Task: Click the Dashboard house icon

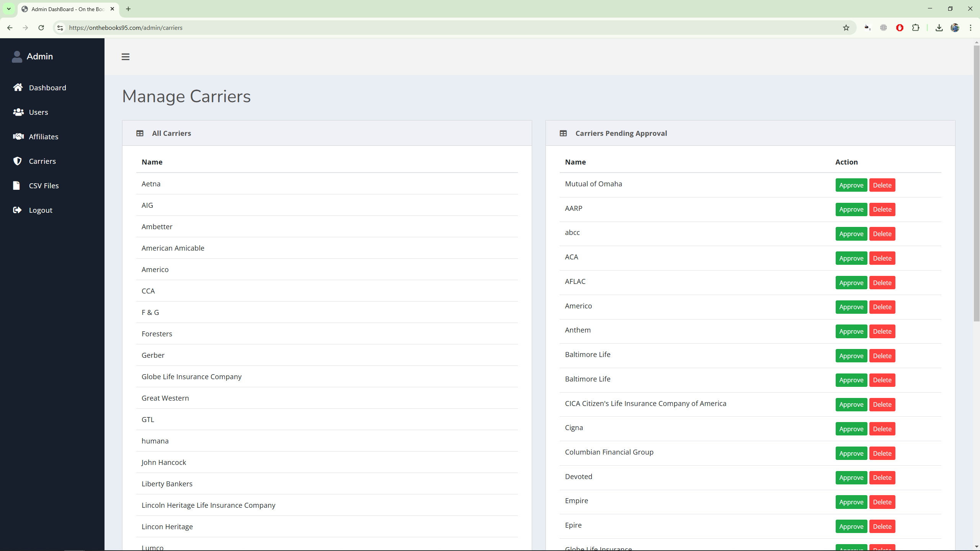Action: [x=18, y=88]
